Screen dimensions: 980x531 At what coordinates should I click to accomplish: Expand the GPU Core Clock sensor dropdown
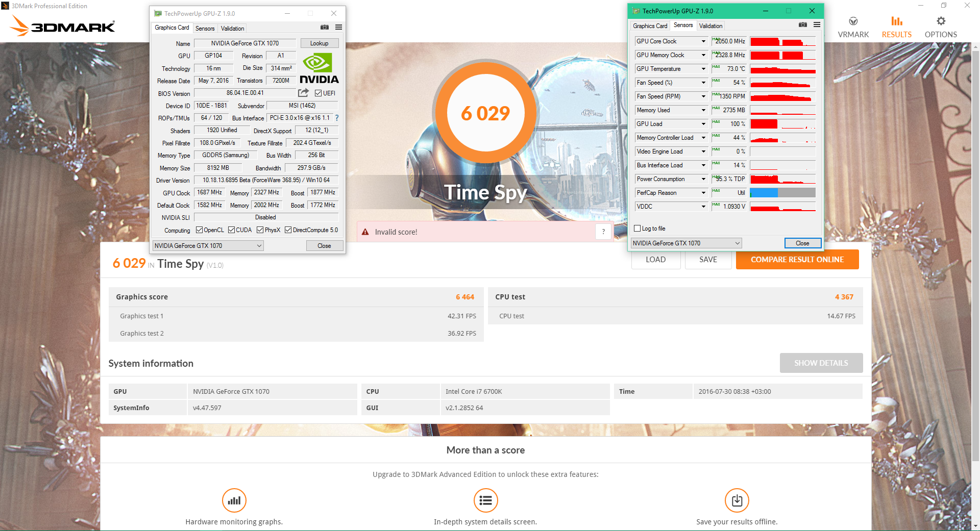[703, 41]
